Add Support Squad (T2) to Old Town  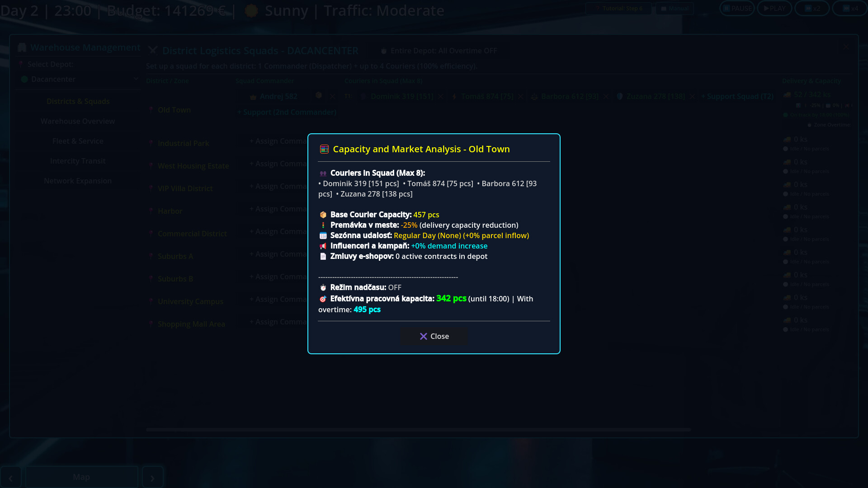(x=737, y=97)
